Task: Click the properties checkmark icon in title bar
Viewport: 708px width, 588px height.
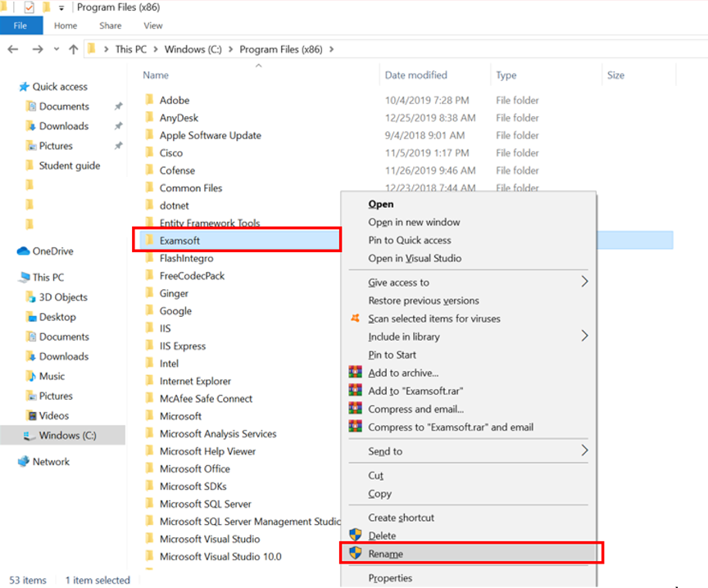Action: pyautogui.click(x=29, y=7)
